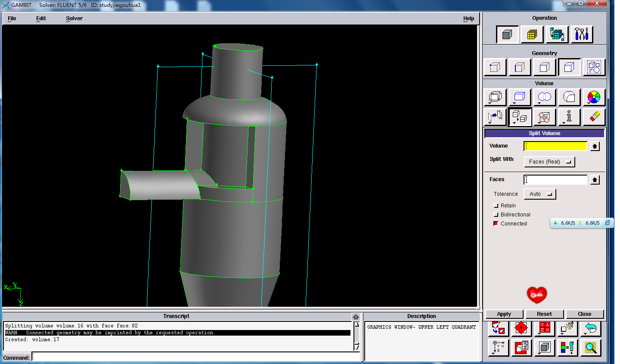Click into the Command input field
The height and width of the screenshot is (364, 620).
tap(196, 357)
